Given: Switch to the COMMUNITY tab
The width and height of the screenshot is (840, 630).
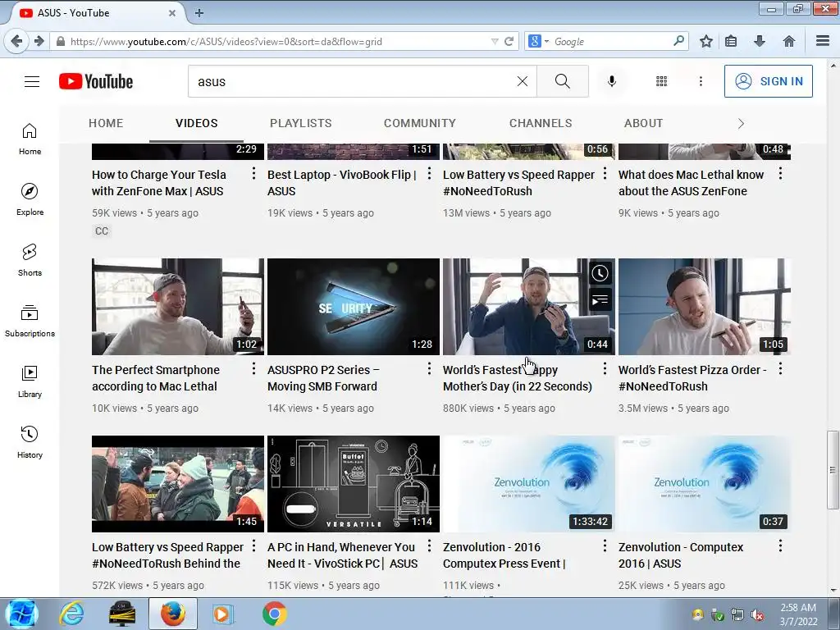Looking at the screenshot, I should click(419, 123).
